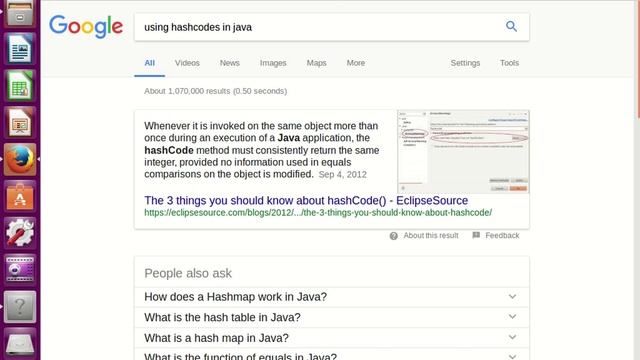Screen dimensions: 640x360
Task: Click the blue search magnifier icon
Action: pos(511,27)
